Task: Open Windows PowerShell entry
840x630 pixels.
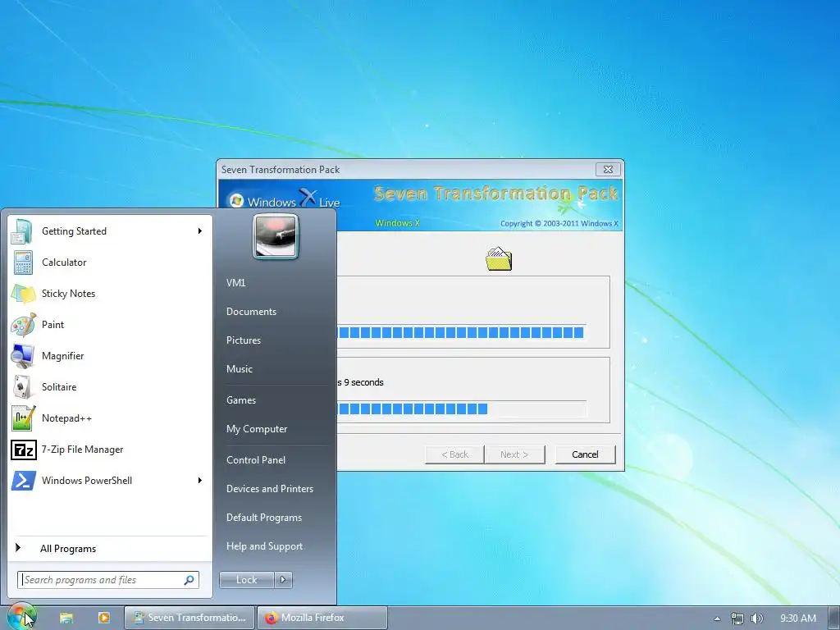Action: click(109, 481)
